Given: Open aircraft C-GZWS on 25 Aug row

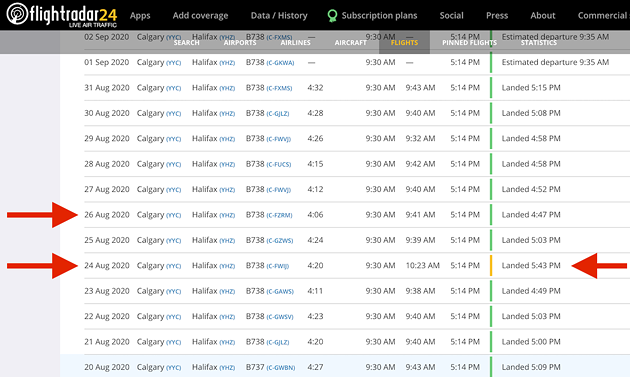Looking at the screenshot, I should click(280, 241).
